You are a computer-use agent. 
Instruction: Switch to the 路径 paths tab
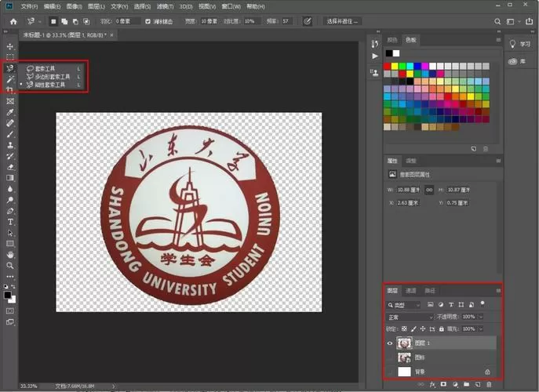click(x=430, y=291)
